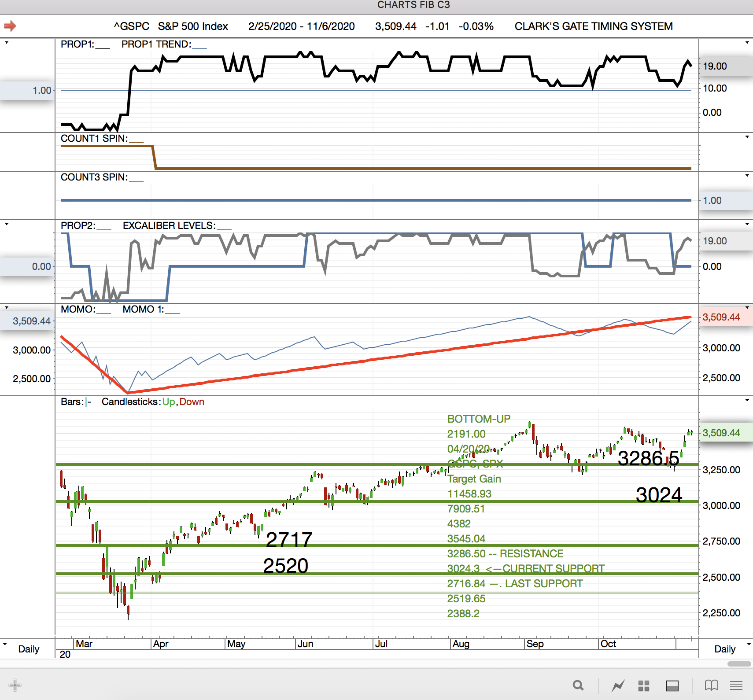
Task: Click the ^GSPC ticker symbol in the header
Action: coord(131,26)
